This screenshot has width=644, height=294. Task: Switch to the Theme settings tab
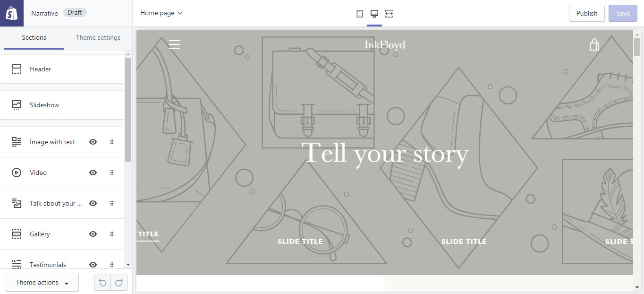coord(98,38)
